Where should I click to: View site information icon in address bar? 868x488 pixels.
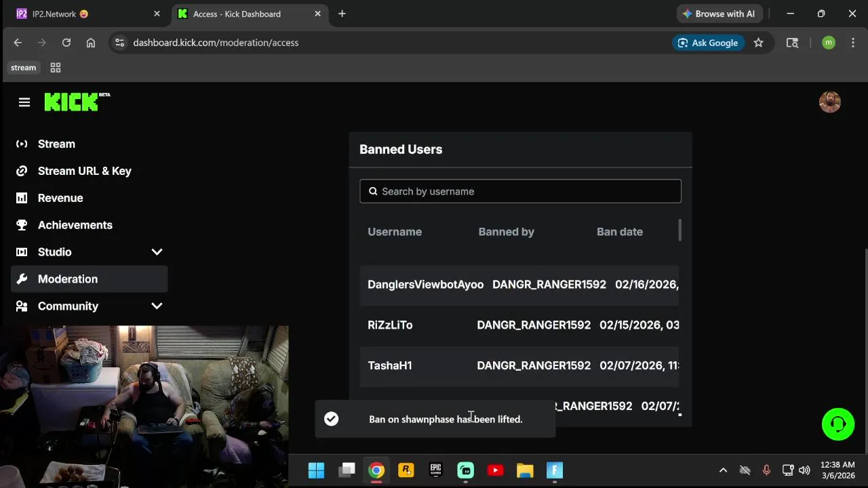(119, 43)
